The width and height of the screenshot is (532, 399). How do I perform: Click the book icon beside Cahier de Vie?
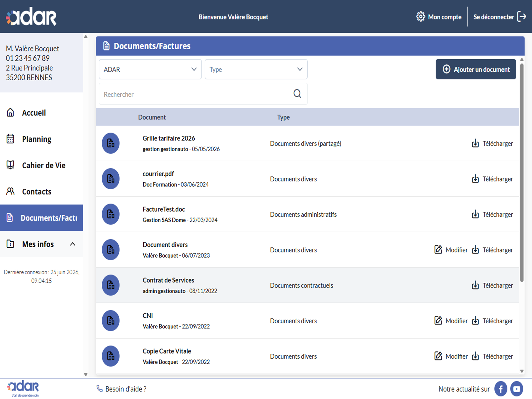[10, 165]
